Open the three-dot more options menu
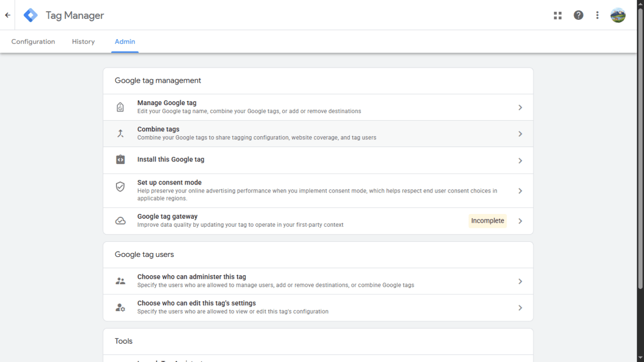 [597, 15]
